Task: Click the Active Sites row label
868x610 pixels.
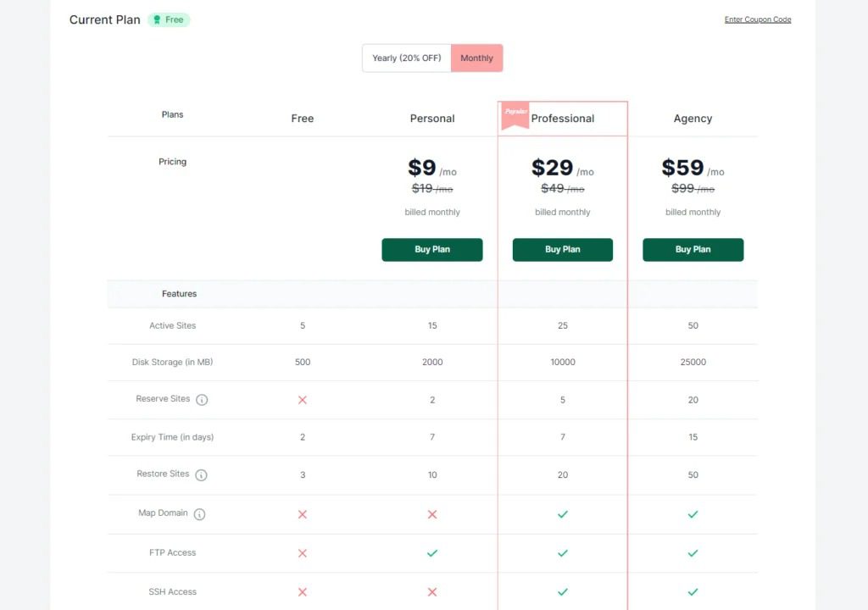Action: pos(173,325)
